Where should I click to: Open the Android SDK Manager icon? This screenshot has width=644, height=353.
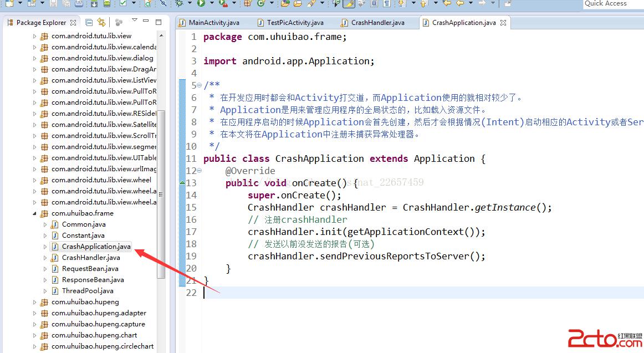94,3
